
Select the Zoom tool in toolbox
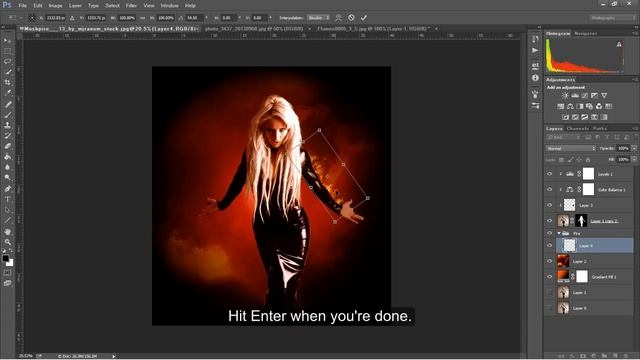7,242
